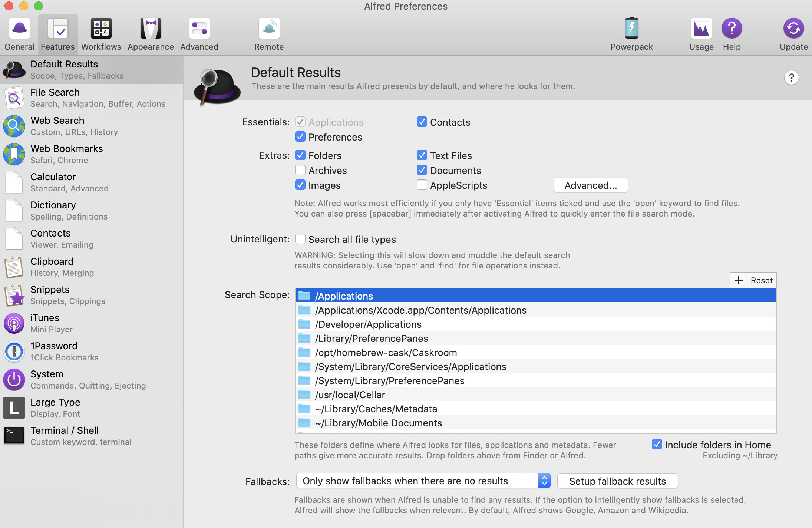
Task: Select Web Search globe in sidebar
Action: point(14,126)
